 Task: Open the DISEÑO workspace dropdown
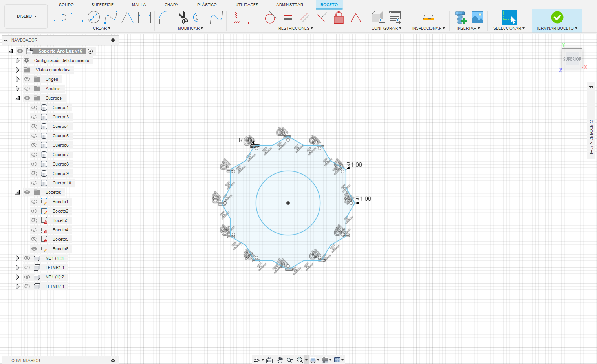coord(26,16)
